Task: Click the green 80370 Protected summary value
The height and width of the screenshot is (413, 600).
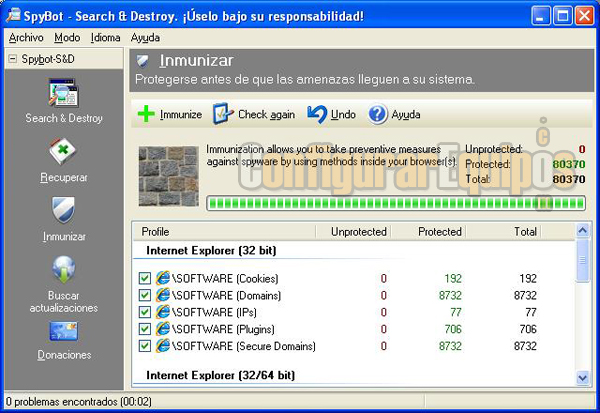Action: point(569,164)
